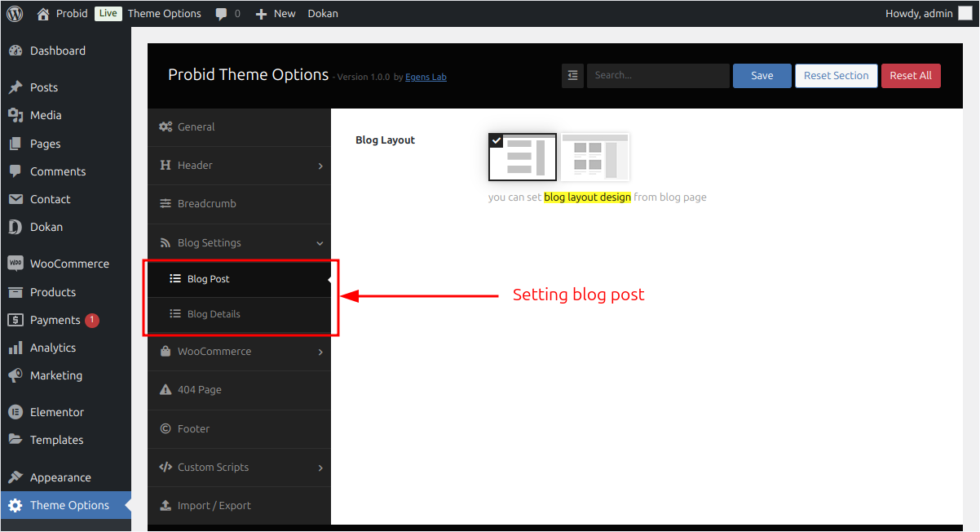Click the Dashboard gauge icon
Viewport: 980px width, 532px height.
click(15, 51)
